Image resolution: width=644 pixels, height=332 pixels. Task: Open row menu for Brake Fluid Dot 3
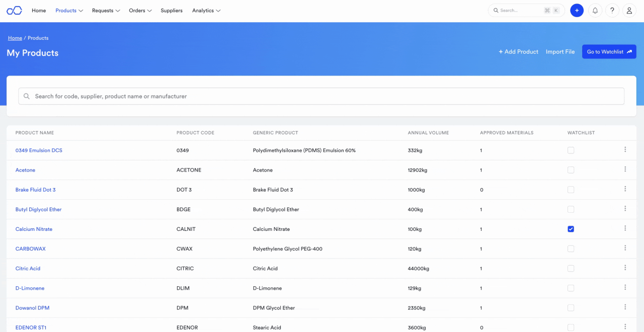(625, 189)
